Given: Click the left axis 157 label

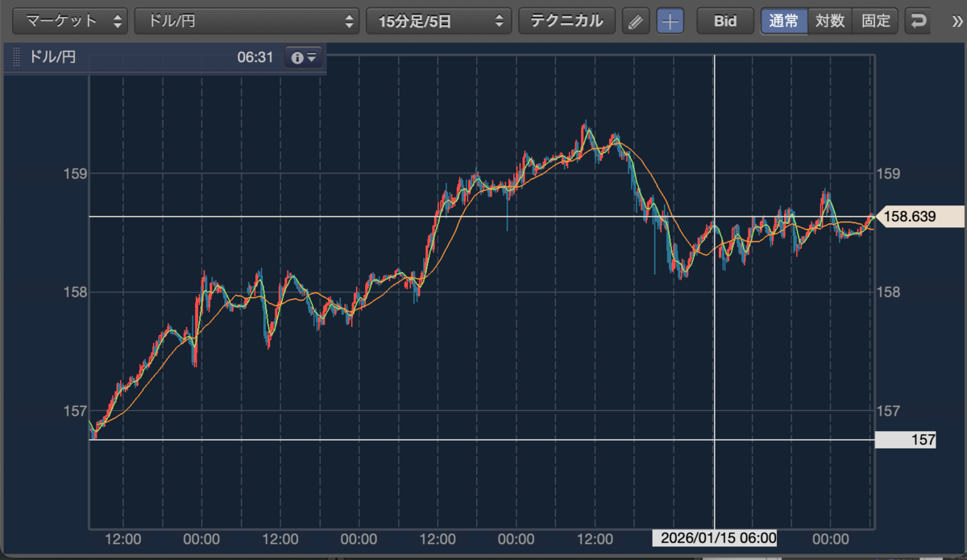Looking at the screenshot, I should click(x=74, y=410).
